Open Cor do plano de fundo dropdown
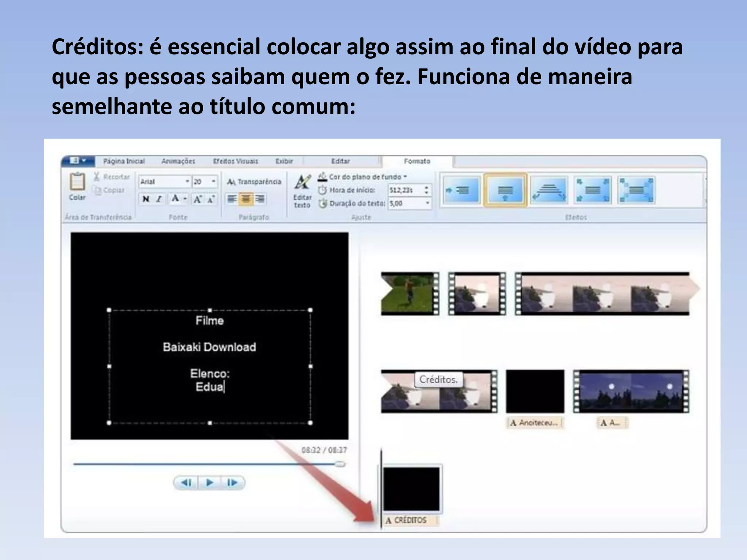 coord(363,177)
